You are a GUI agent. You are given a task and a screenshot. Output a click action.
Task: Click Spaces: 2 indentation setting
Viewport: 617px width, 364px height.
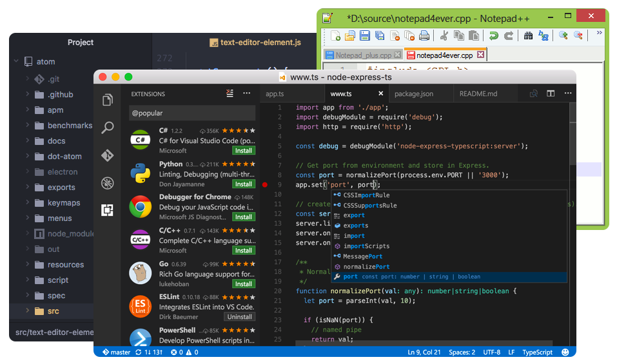[x=462, y=352]
